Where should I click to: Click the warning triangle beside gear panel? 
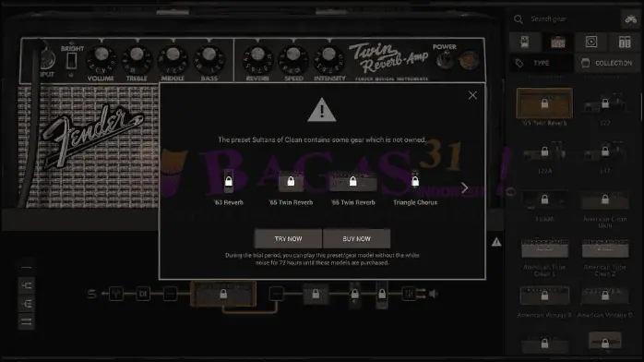496,242
